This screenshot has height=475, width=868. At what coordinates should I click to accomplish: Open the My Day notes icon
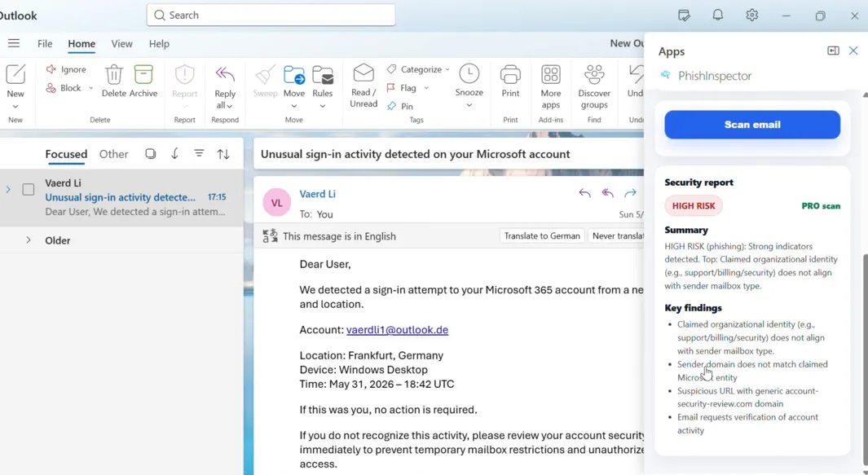point(685,15)
